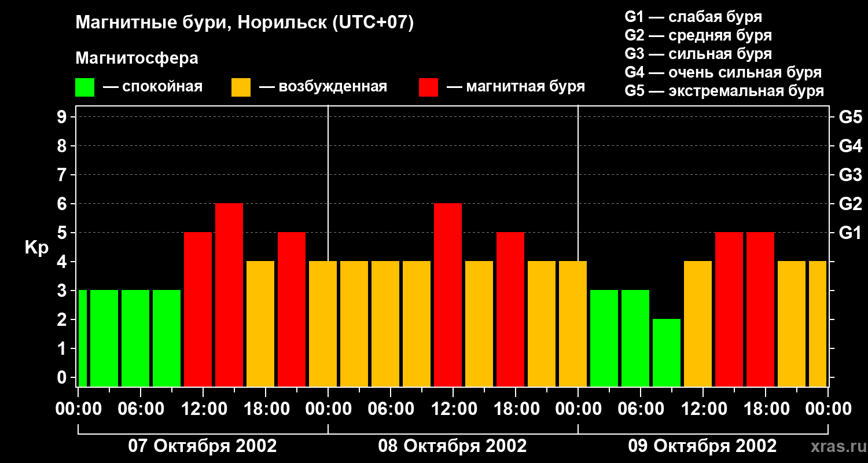Image resolution: width=868 pixels, height=463 pixels.
Task: Click the 'G2 — средняя буря' legend line
Action: coord(698,35)
